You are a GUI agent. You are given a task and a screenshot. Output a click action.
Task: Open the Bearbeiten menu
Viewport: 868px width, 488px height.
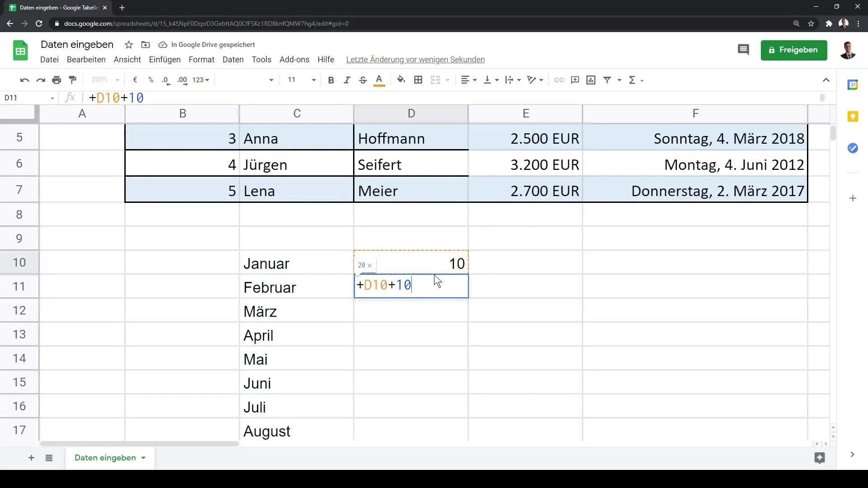point(86,60)
